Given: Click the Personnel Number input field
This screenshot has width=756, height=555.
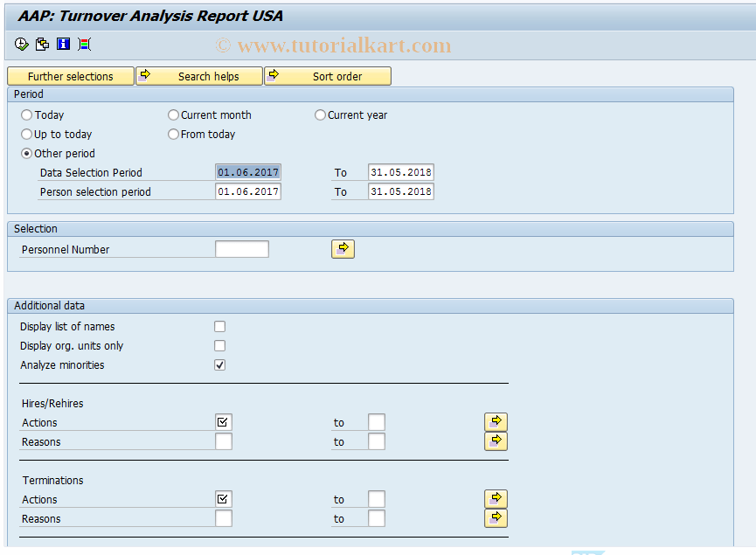Looking at the screenshot, I should [x=242, y=248].
